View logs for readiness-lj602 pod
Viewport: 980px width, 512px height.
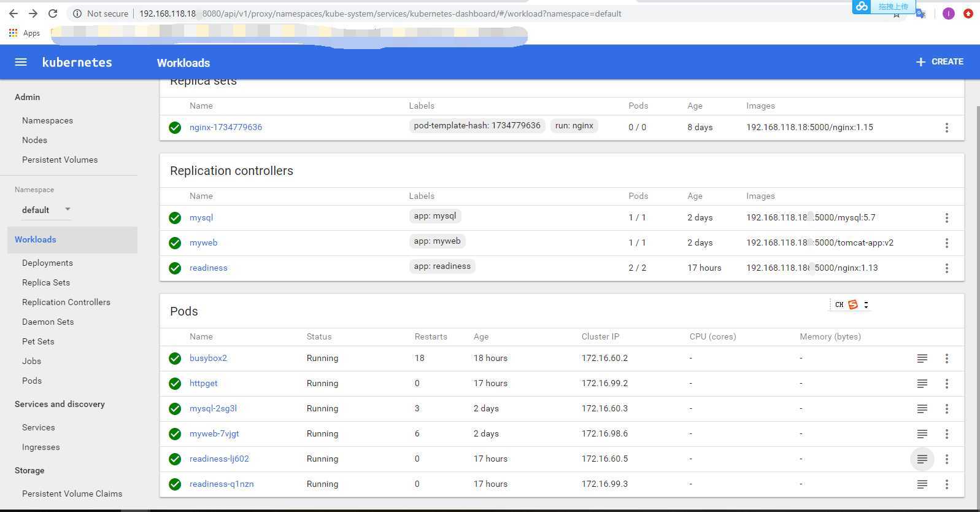922,459
